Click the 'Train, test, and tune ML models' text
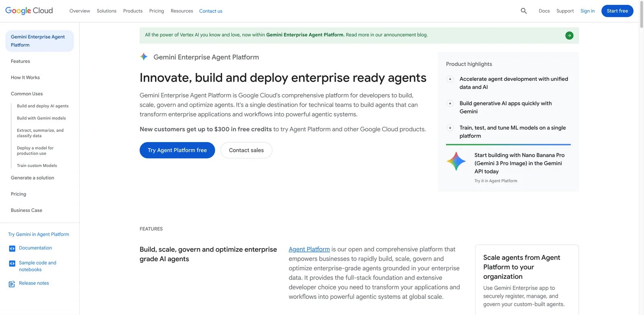 (513, 132)
